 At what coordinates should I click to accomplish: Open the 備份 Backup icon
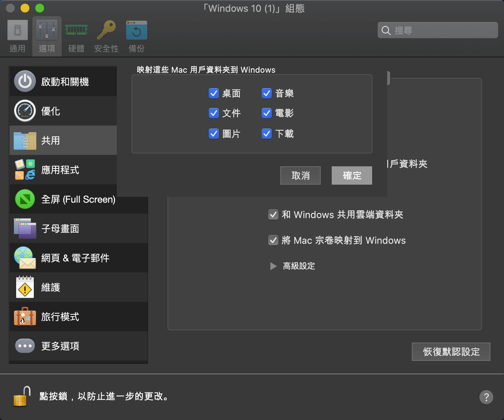tap(137, 30)
